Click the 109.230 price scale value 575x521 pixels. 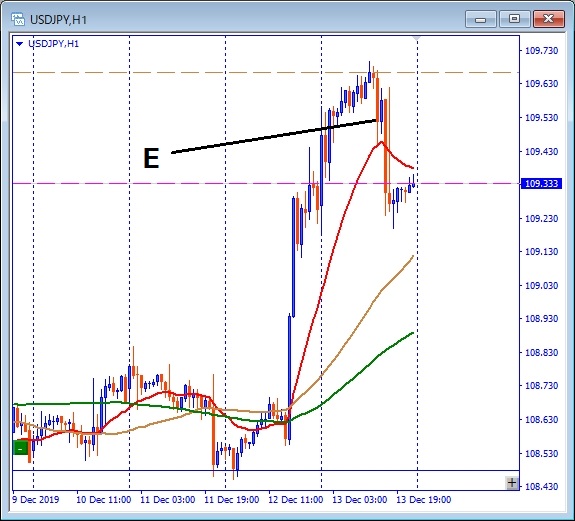pos(542,219)
